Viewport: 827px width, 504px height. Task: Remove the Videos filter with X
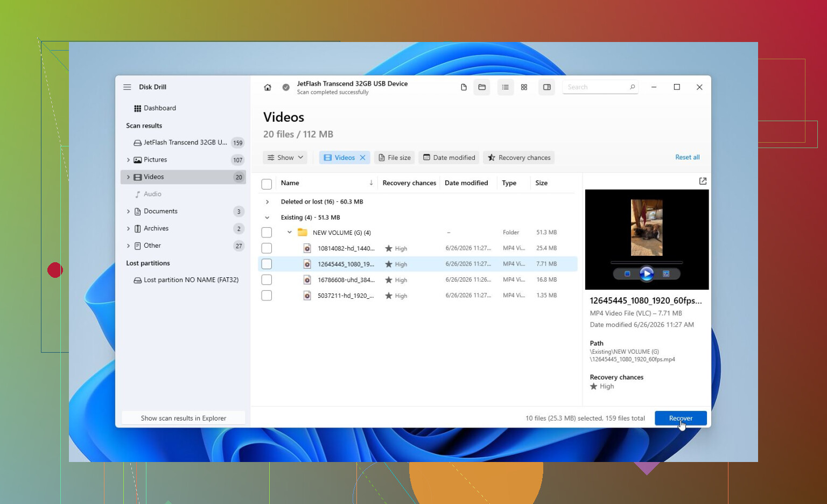[363, 158]
